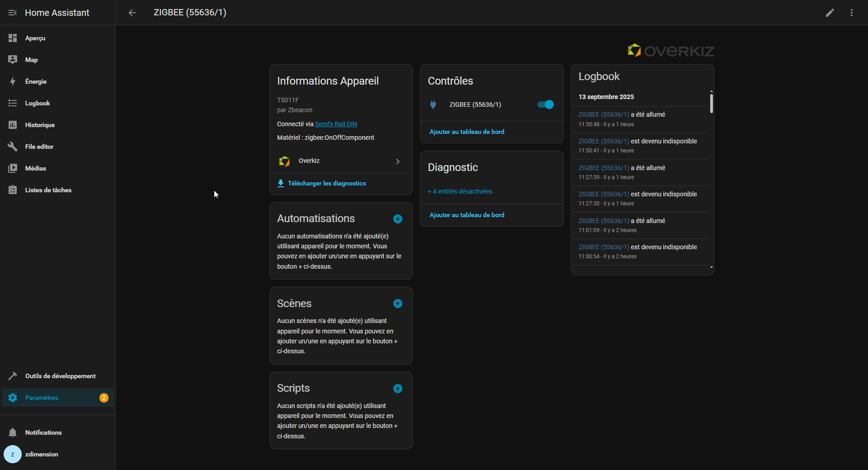The width and height of the screenshot is (868, 470).
Task: Open Outils de développement in the sidebar
Action: coord(60,376)
